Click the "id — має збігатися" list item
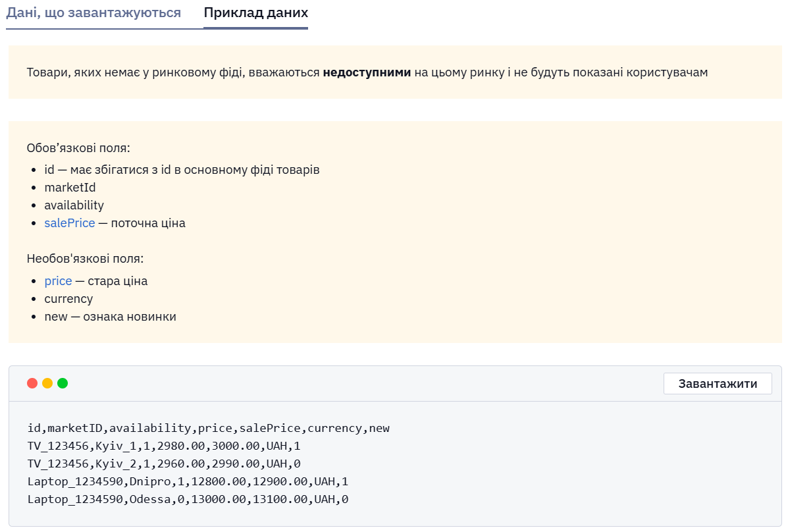 click(x=182, y=169)
